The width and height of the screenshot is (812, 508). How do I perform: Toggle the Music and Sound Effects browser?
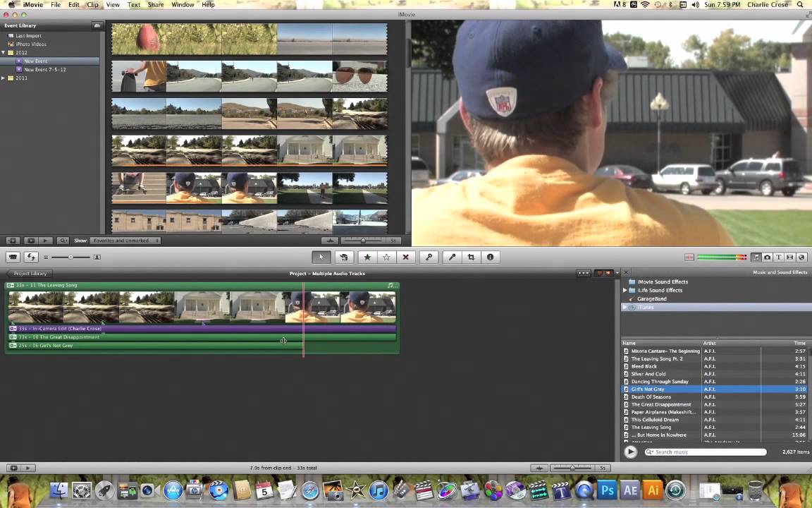coord(756,257)
